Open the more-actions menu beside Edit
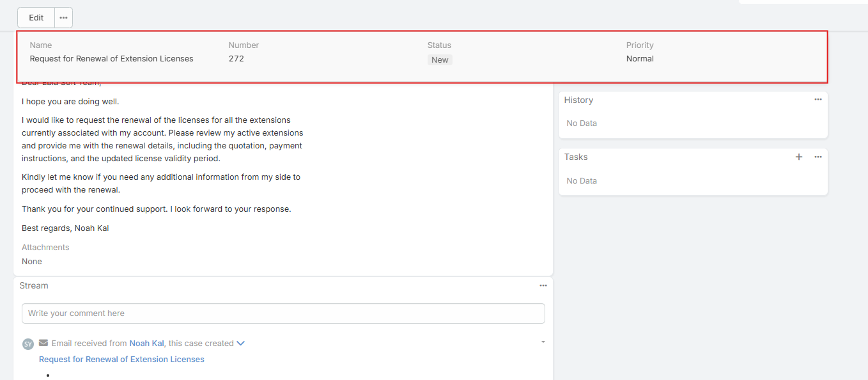 (63, 18)
